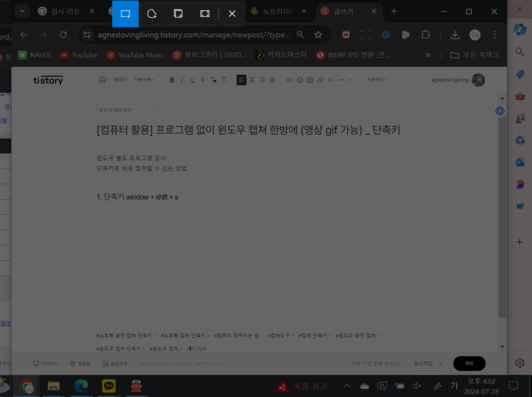Insert a table using the grid icon
This screenshot has height=397, width=532.
310,80
